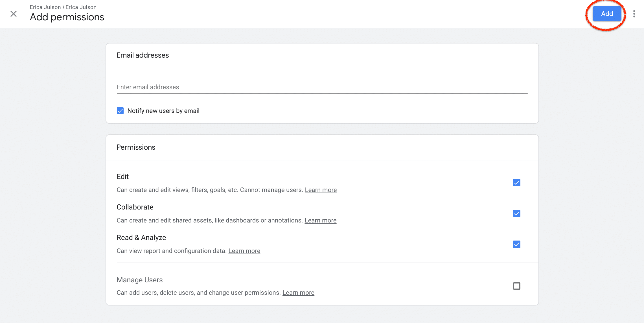Open Learn more for Edit permission
The image size is (644, 323).
[x=321, y=190]
